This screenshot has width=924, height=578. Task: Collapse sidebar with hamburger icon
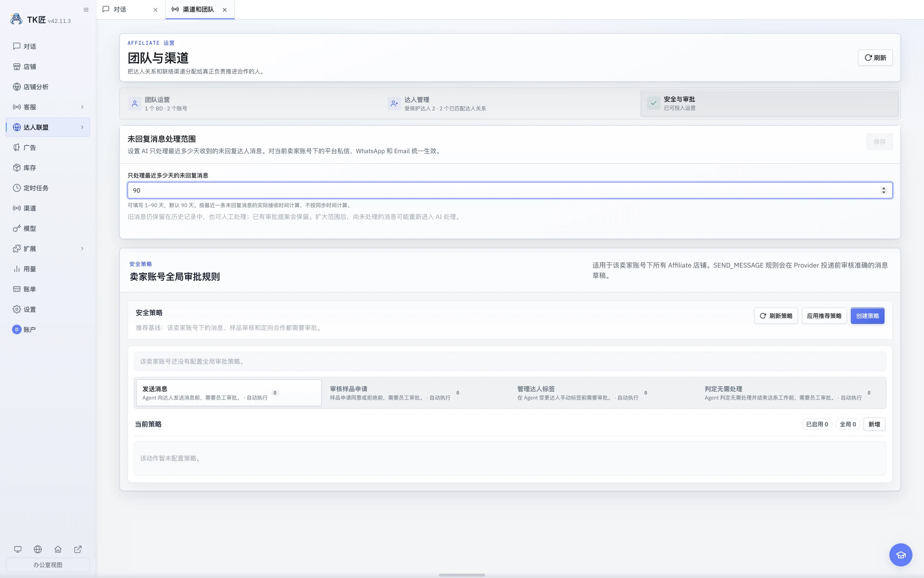86,9
